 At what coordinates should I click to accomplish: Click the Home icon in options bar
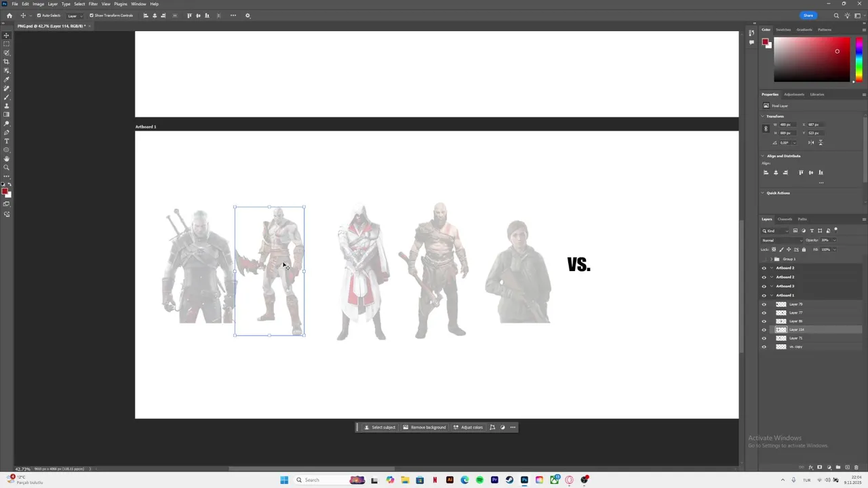pos(9,16)
